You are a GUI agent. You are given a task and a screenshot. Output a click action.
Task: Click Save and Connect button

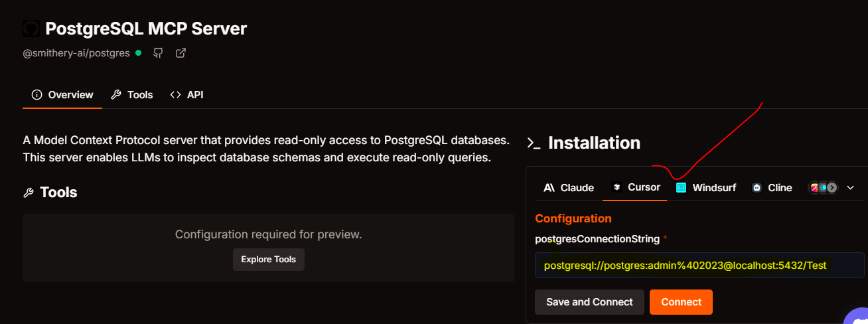pyautogui.click(x=589, y=302)
